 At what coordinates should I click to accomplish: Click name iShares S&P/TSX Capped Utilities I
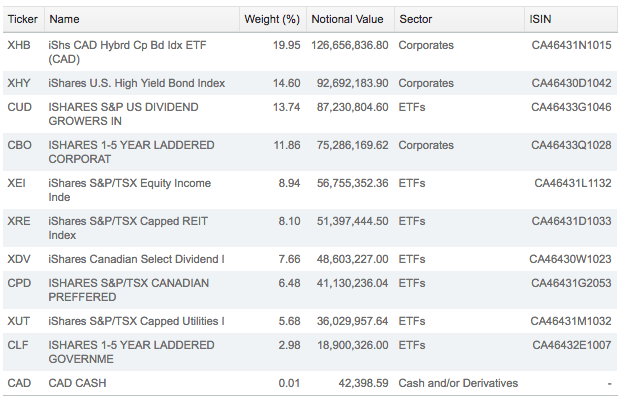(136, 321)
